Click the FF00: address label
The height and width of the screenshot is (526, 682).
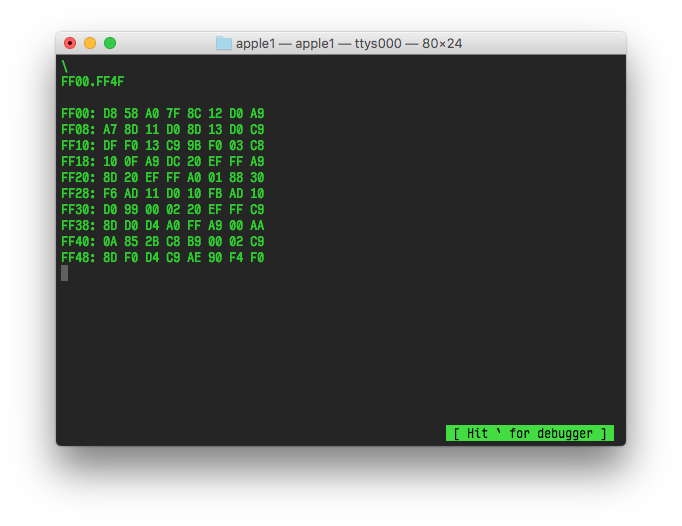point(78,114)
